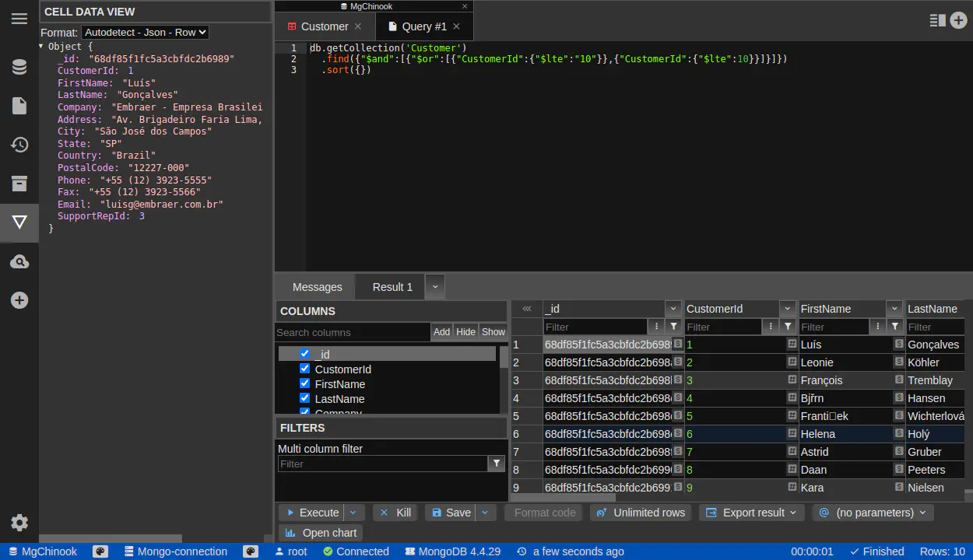Open the Format dropdown in Cell Data View
Screen dimensions: 973x560
click(x=145, y=33)
